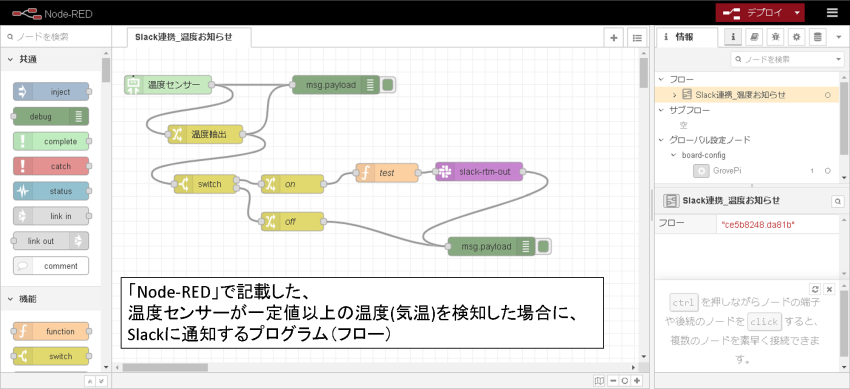Open the configuration nodes gear tab
Viewport: 850px width, 389px height.
coord(796,37)
